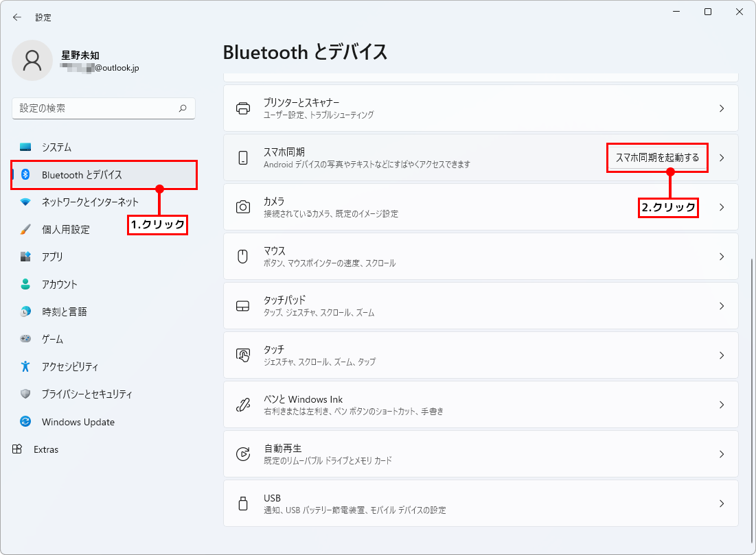The width and height of the screenshot is (756, 555).
Task: Click the アクセシビリティ figure icon
Action: [25, 366]
